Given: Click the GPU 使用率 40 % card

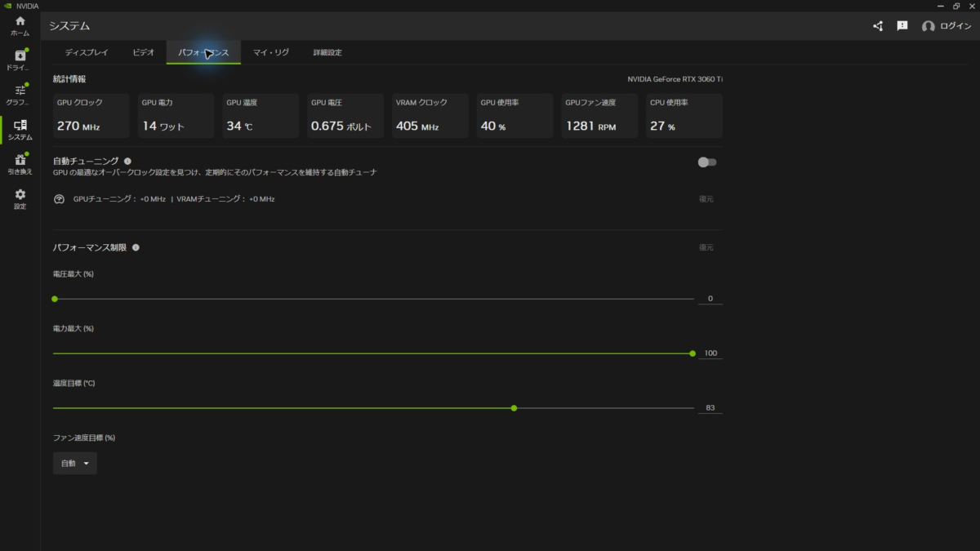Looking at the screenshot, I should [515, 116].
